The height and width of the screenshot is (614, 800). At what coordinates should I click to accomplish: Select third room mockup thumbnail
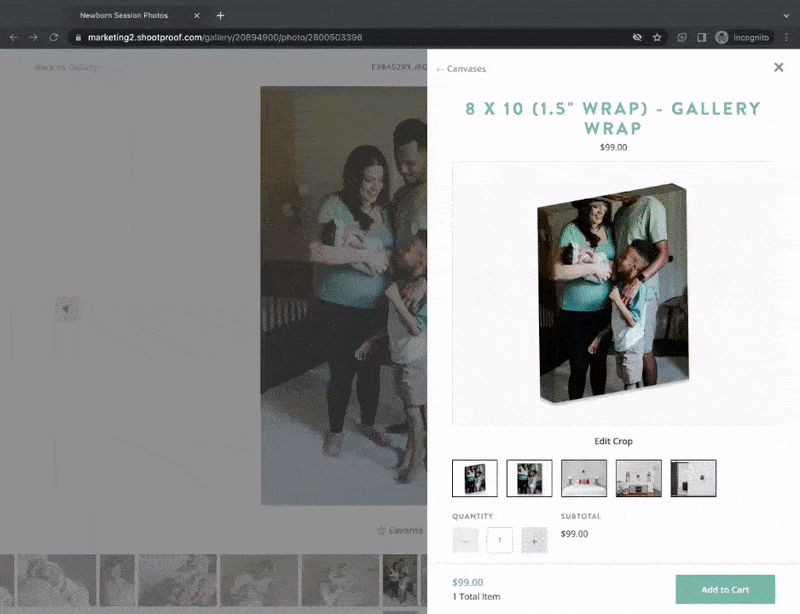[584, 478]
